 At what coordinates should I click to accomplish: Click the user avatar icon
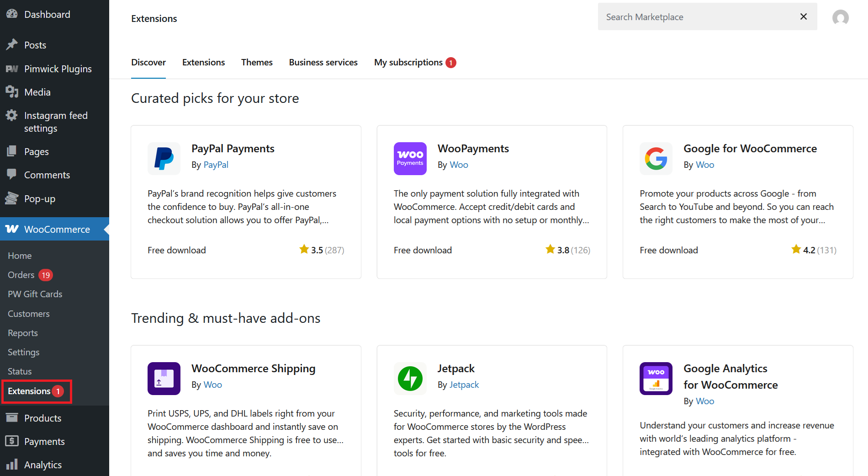[840, 17]
